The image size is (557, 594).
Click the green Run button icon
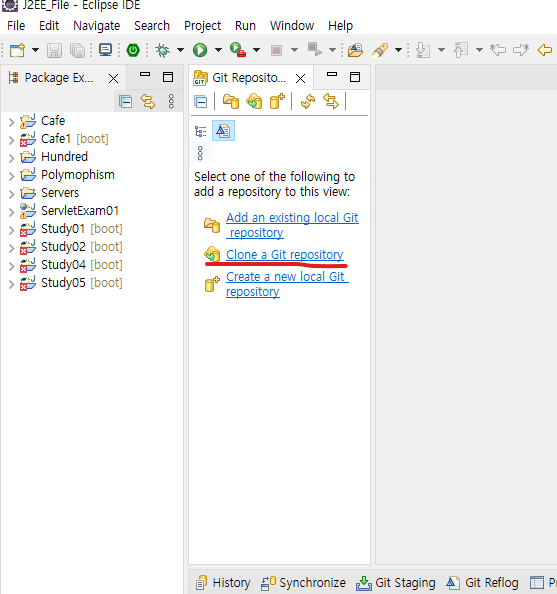(200, 50)
